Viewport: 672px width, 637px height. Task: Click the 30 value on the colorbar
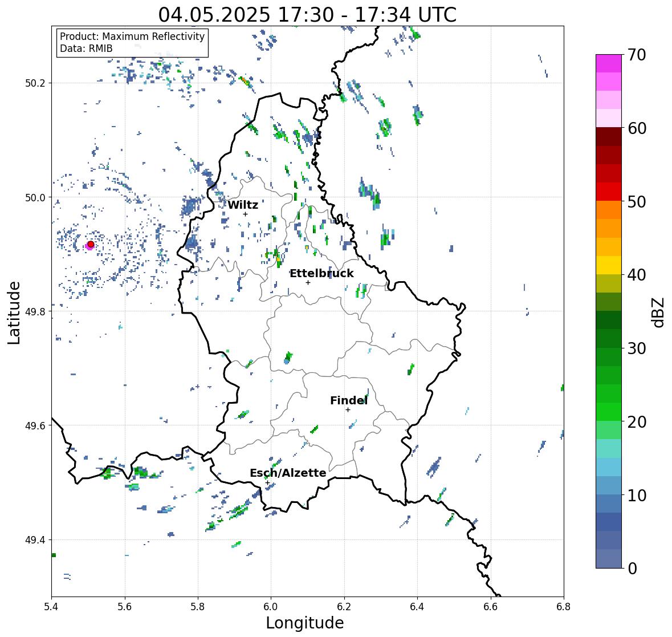[637, 348]
